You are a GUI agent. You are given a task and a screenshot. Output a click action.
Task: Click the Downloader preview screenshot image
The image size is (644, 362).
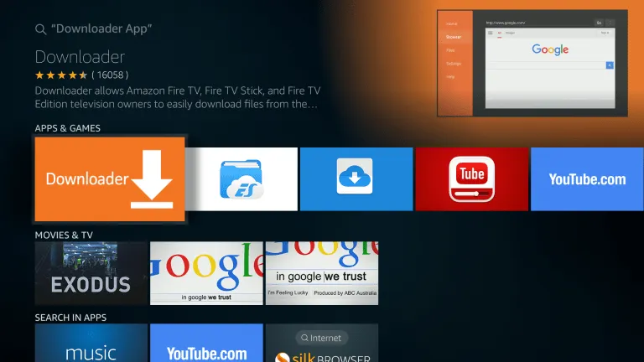(532, 63)
